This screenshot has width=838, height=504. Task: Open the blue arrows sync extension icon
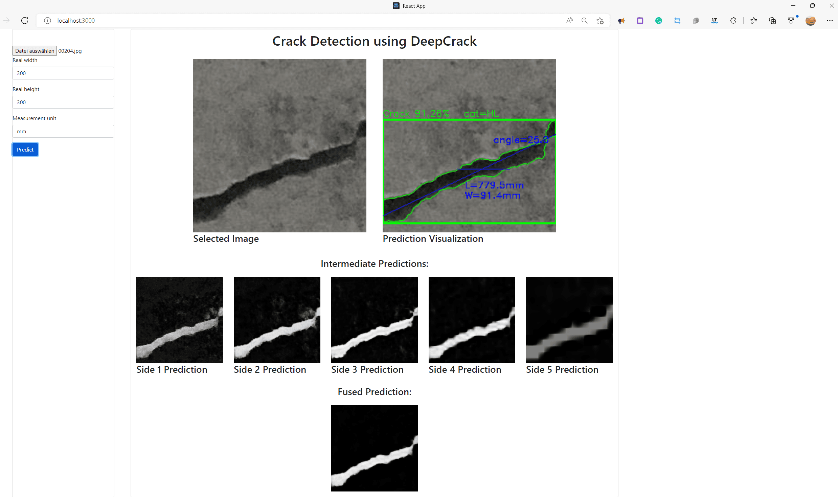point(677,21)
